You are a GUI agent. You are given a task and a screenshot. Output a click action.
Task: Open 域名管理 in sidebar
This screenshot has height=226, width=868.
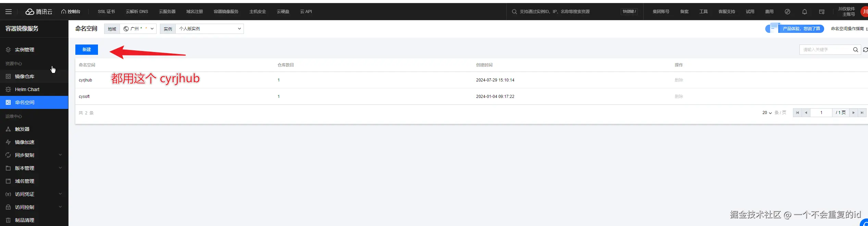34,181
